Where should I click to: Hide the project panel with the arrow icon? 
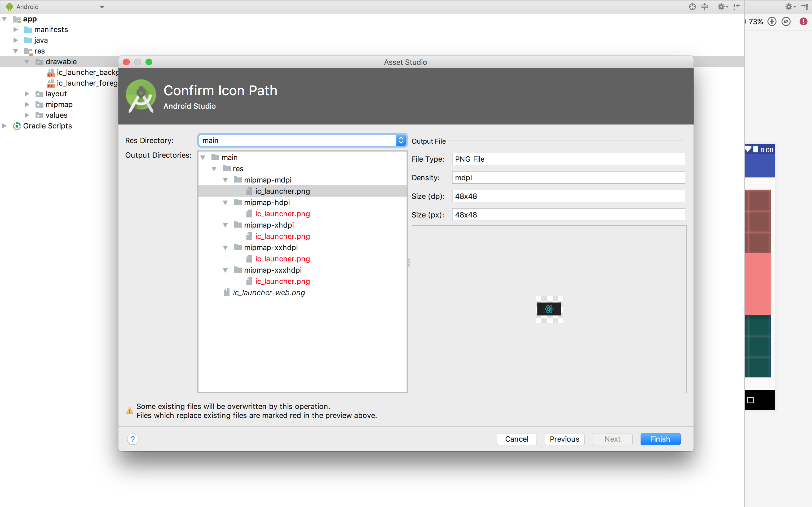736,7
